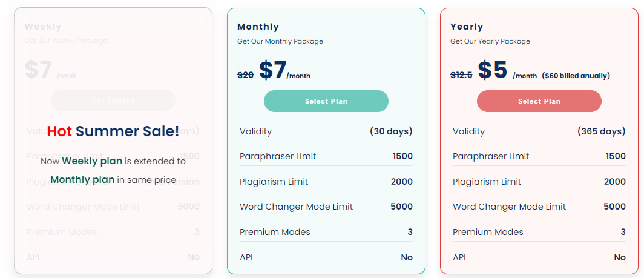Screen dimensions: 644x278
Task: Click Paraphraser Limit label in Monthly card
Action: (x=278, y=156)
